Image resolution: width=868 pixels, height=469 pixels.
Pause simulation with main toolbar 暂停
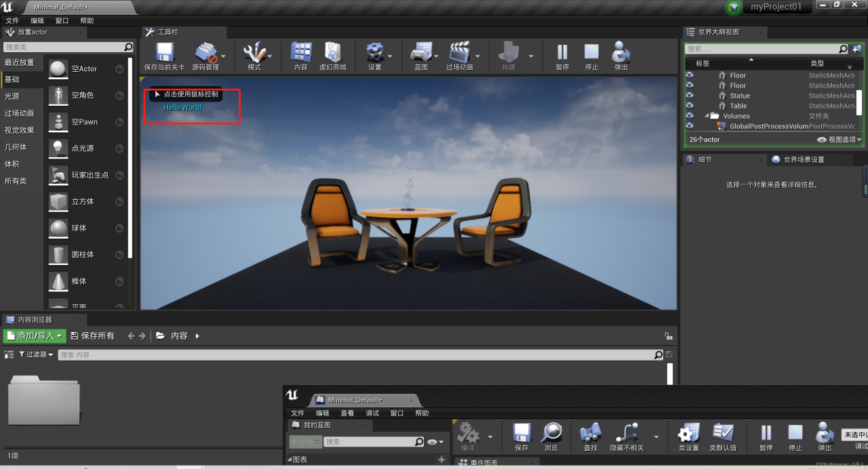click(562, 52)
